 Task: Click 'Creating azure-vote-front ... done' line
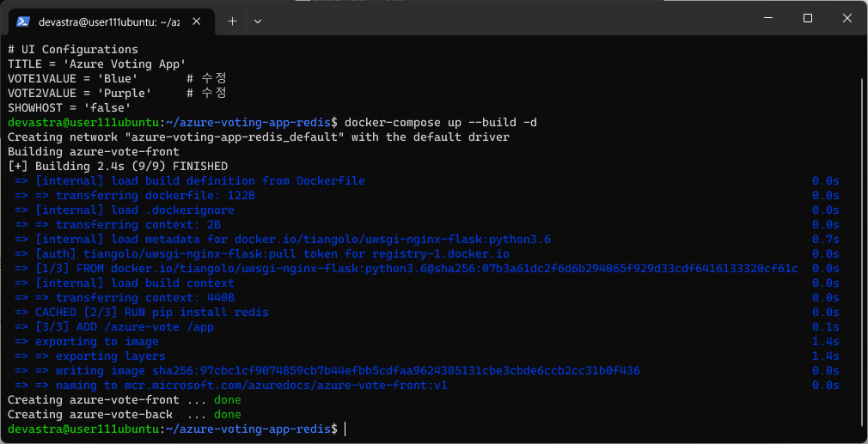coord(124,399)
